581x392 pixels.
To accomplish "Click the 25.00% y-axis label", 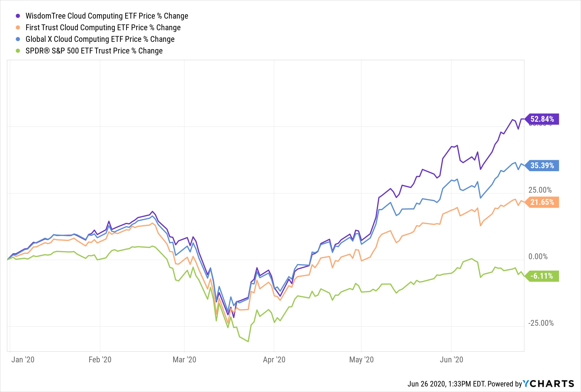I will (x=540, y=190).
